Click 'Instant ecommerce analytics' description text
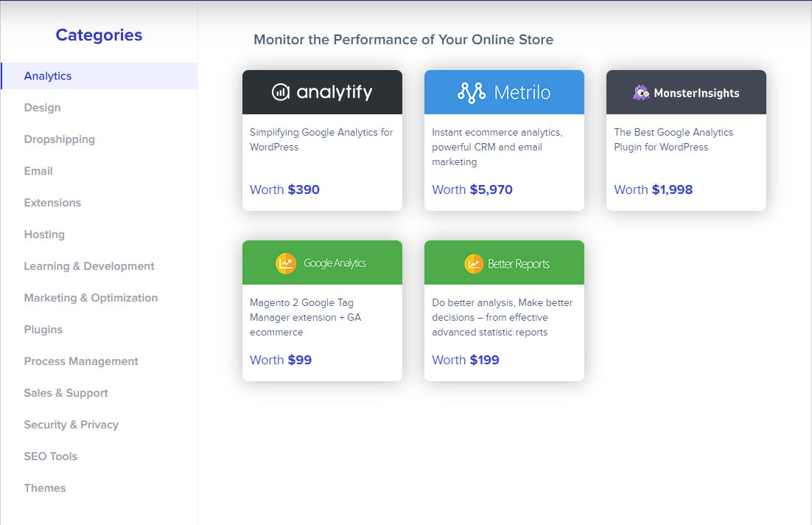The width and height of the screenshot is (812, 525). (x=497, y=147)
